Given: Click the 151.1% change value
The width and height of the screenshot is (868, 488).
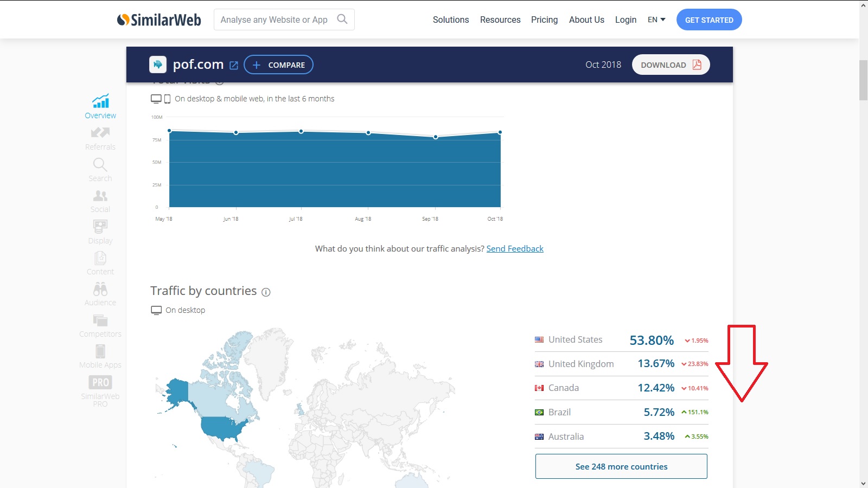Looking at the screenshot, I should coord(695,412).
